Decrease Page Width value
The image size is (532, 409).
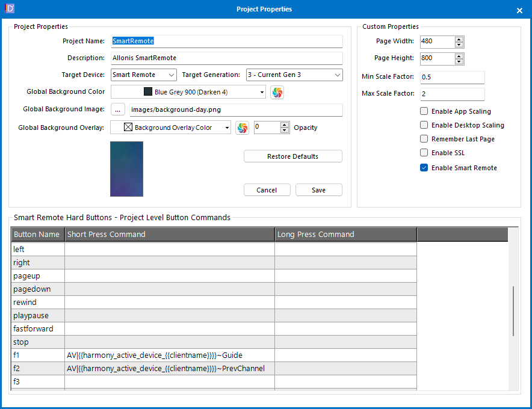459,45
